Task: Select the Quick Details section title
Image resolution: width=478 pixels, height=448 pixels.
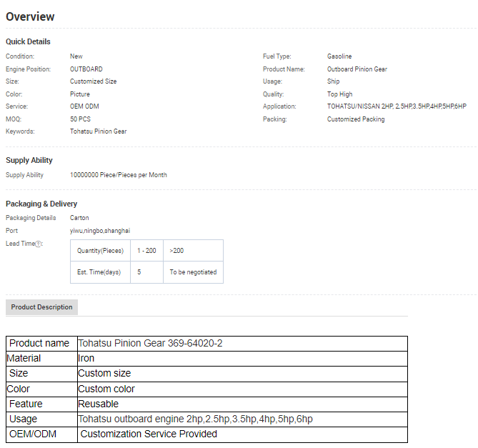Action: point(28,41)
